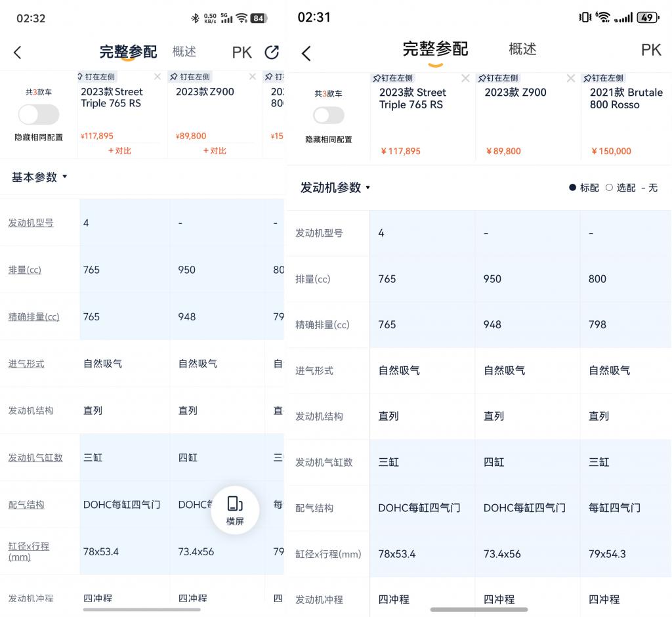This screenshot has height=617, width=672.
Task: Tap ¥117,895 price in left screenshot
Action: point(97,136)
